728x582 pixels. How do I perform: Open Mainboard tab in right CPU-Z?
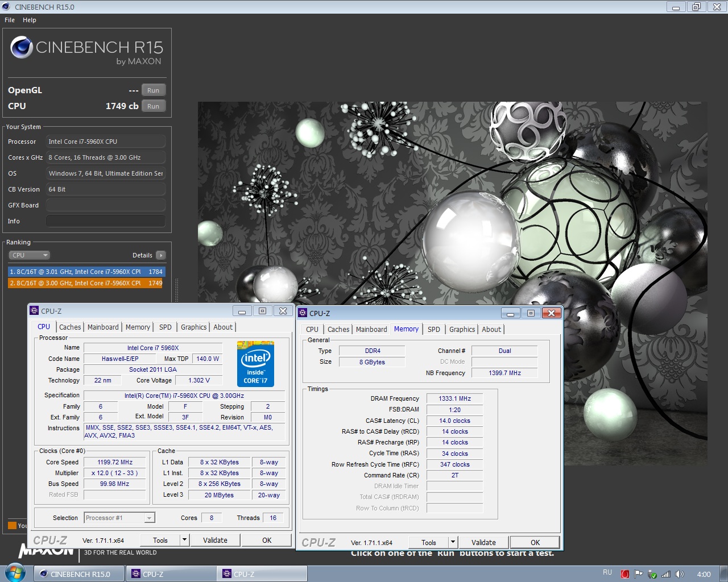pos(371,329)
